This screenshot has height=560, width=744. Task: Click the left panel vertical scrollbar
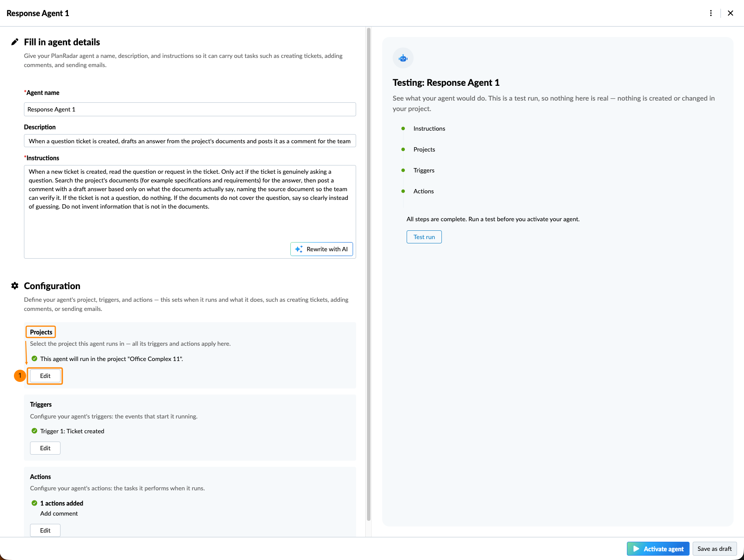click(x=369, y=274)
